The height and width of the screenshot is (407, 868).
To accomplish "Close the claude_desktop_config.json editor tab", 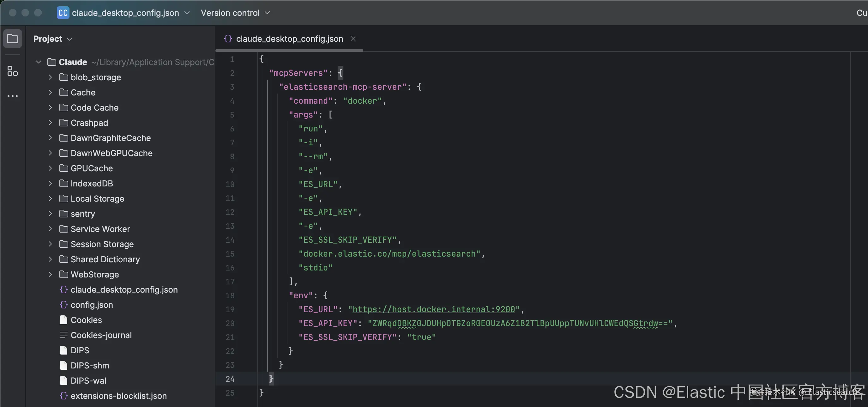I will (x=353, y=39).
